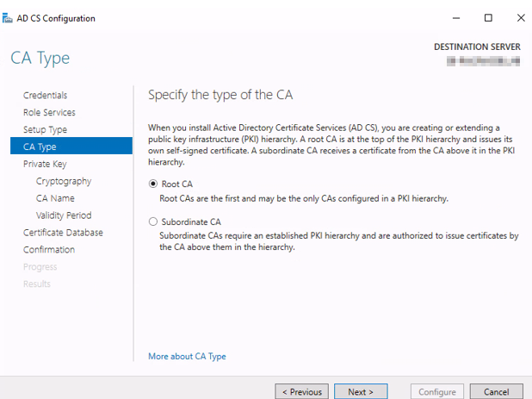Viewport: 532px width, 399px height.
Task: Open the More about CA Type link
Action: (187, 356)
